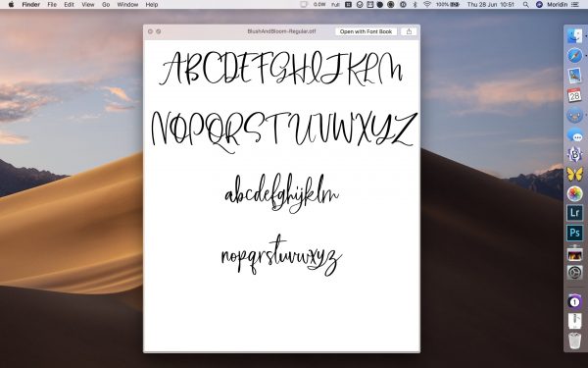The width and height of the screenshot is (588, 368).
Task: Open the yellow butterfly app in dock
Action: (x=574, y=174)
